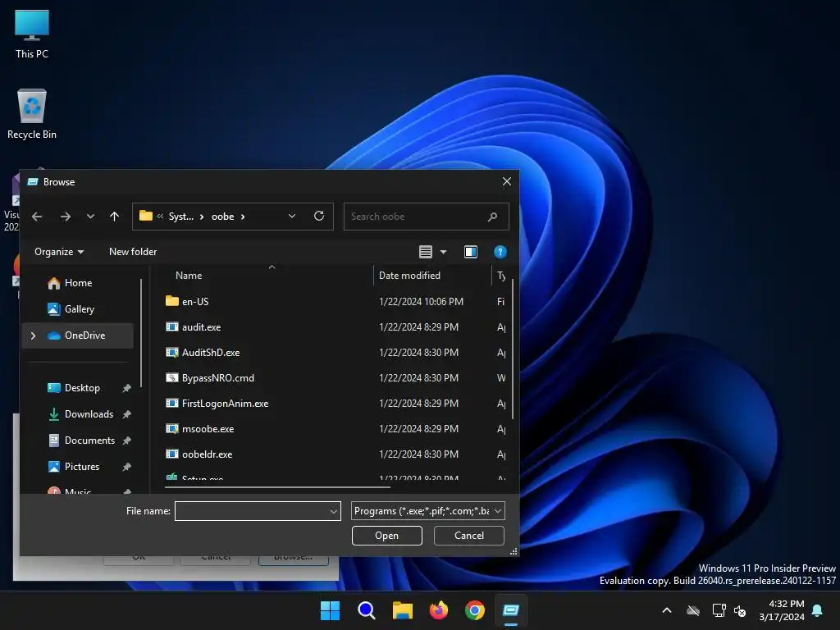Viewport: 840px width, 630px height.
Task: Click the Search oobe field
Action: [x=426, y=217]
